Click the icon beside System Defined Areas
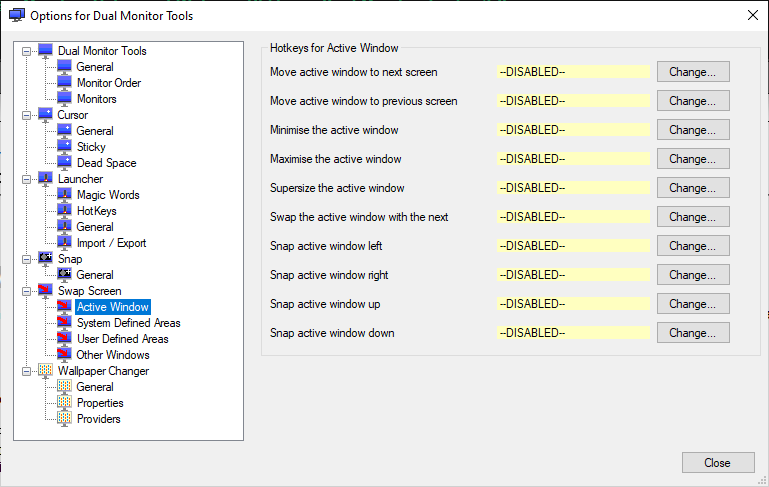The image size is (769, 487). (64, 323)
